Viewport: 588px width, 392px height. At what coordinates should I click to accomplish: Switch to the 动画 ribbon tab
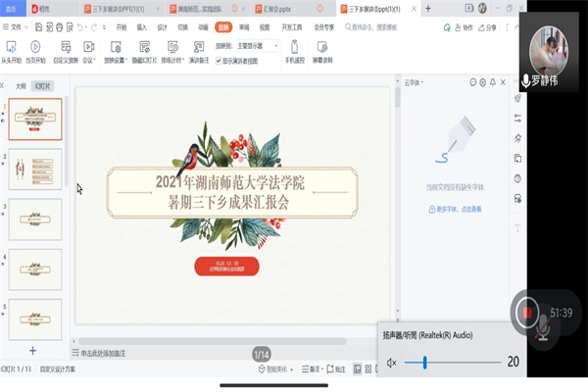tap(203, 27)
